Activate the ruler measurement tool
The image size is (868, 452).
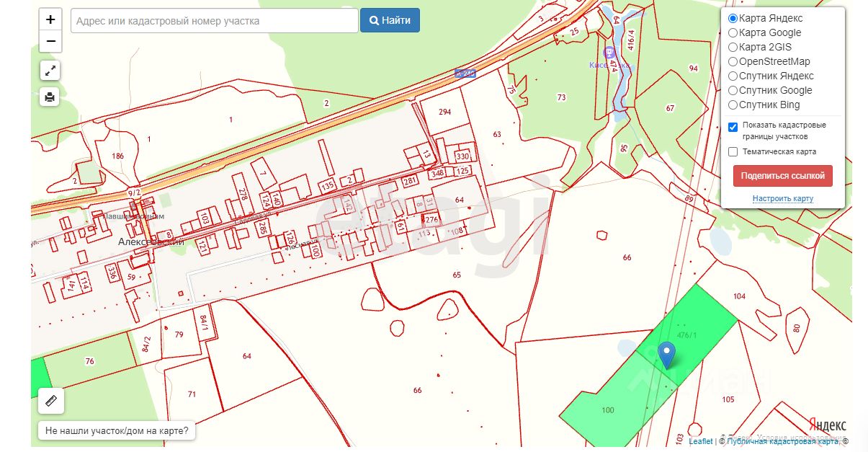point(51,400)
